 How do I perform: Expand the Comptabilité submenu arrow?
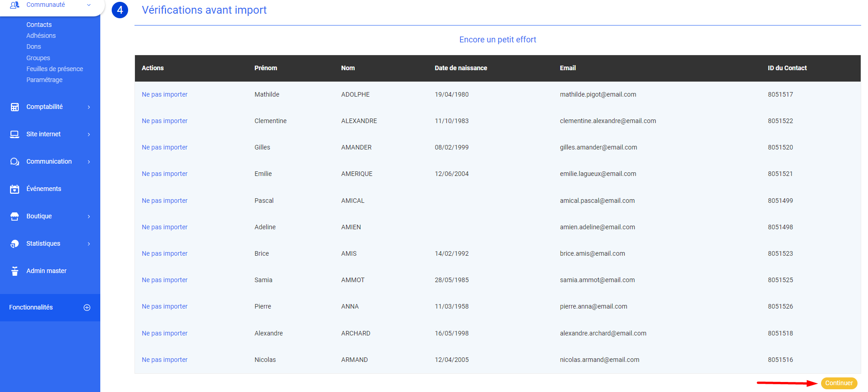[x=89, y=107]
